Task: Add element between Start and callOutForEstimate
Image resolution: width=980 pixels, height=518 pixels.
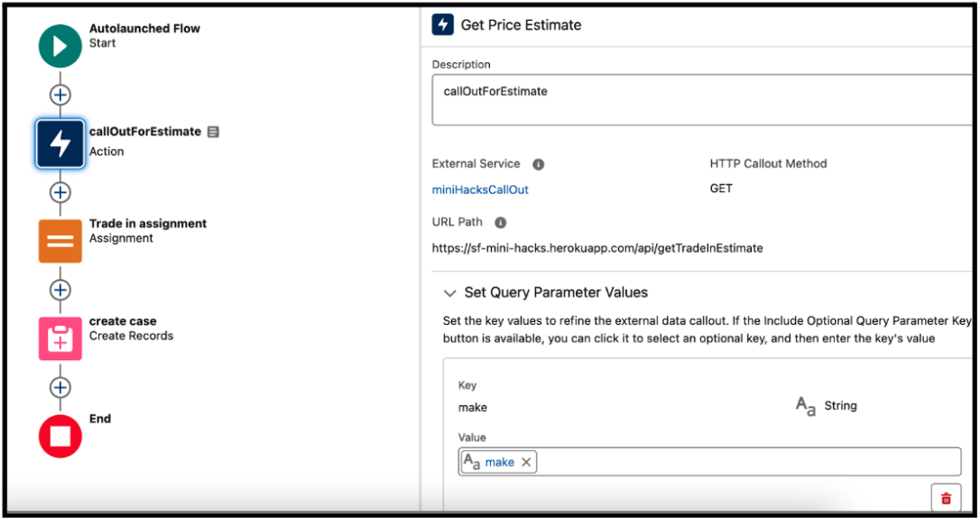Action: (60, 95)
